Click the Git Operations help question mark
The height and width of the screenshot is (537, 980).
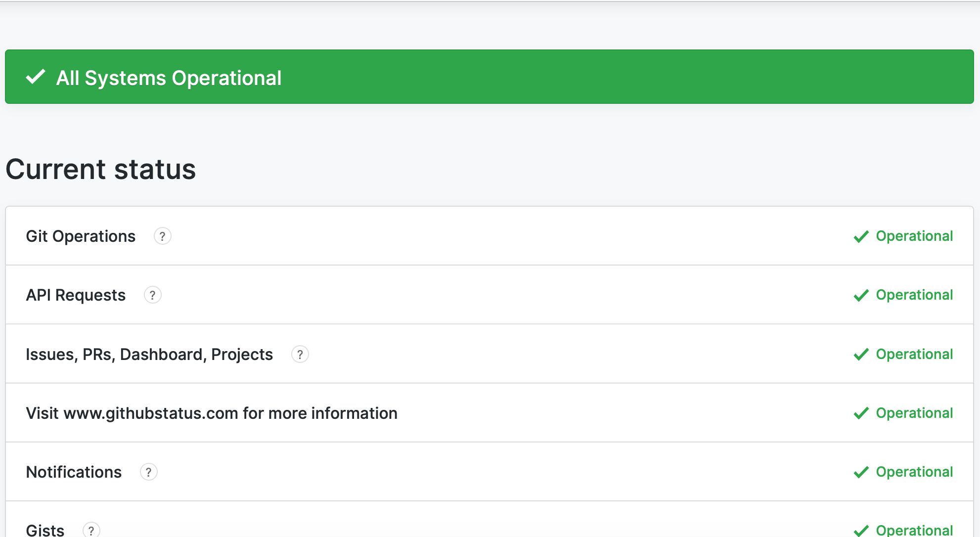click(162, 236)
